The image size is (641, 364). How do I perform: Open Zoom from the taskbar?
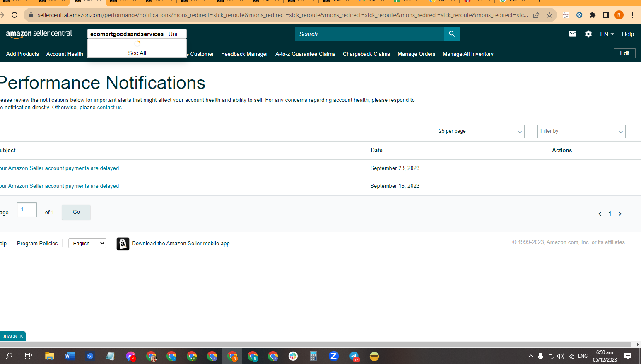(334, 356)
